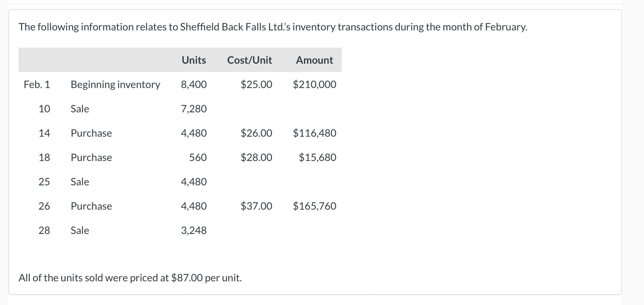
Task: Click the $26.00 cost per unit cell
Action: pyautogui.click(x=256, y=133)
